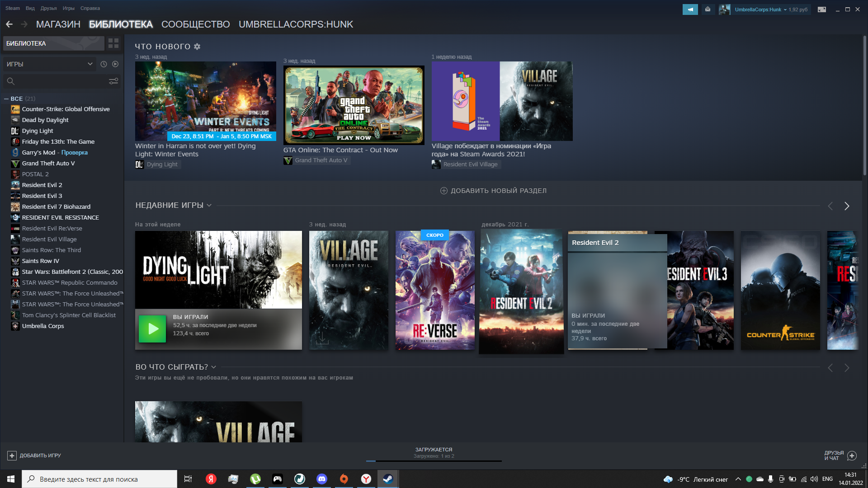Open Dying Light tag under Winter Events news
This screenshot has width=868, height=488.
(158, 164)
